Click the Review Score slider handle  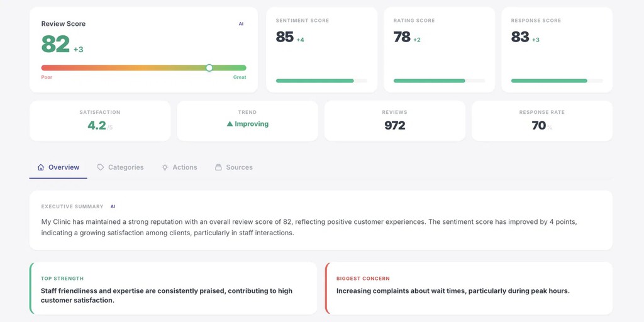[209, 68]
